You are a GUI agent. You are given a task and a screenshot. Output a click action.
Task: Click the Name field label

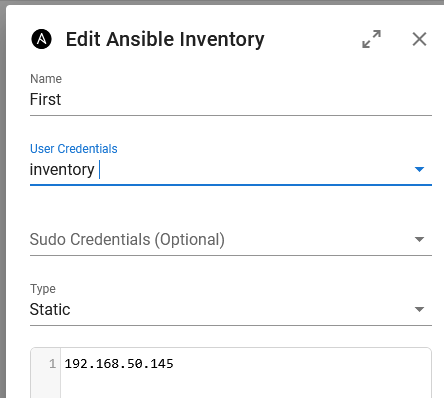(x=46, y=79)
